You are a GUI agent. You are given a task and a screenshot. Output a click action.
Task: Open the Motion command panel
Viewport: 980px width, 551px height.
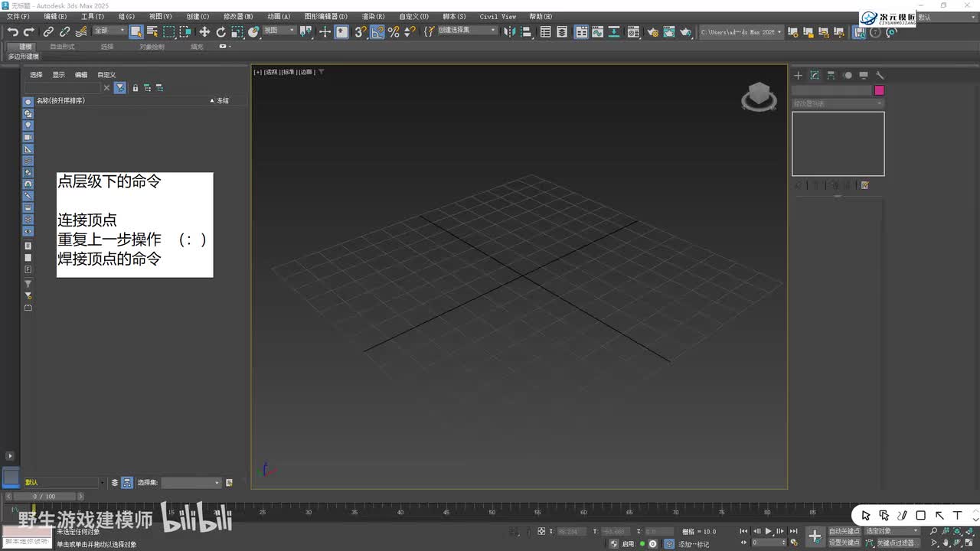pos(848,75)
